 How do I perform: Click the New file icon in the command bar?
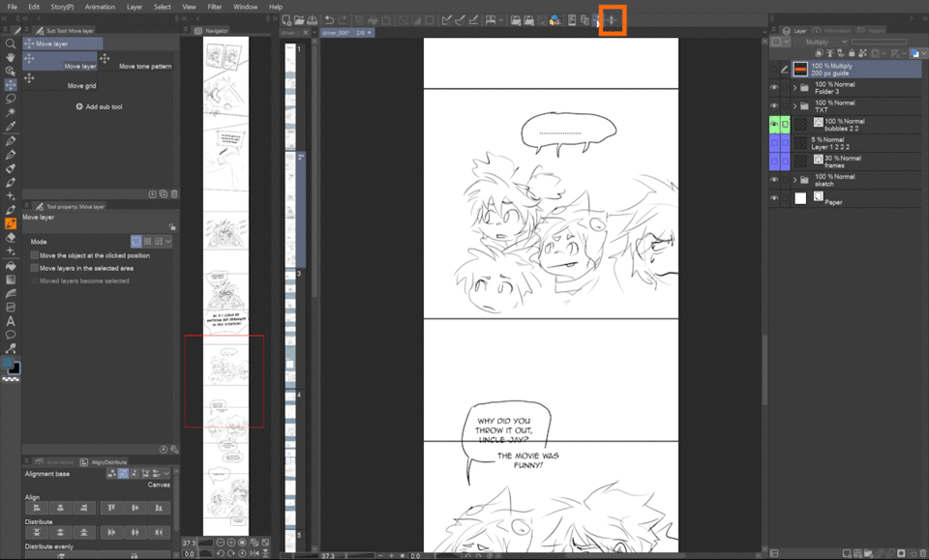pyautogui.click(x=286, y=20)
